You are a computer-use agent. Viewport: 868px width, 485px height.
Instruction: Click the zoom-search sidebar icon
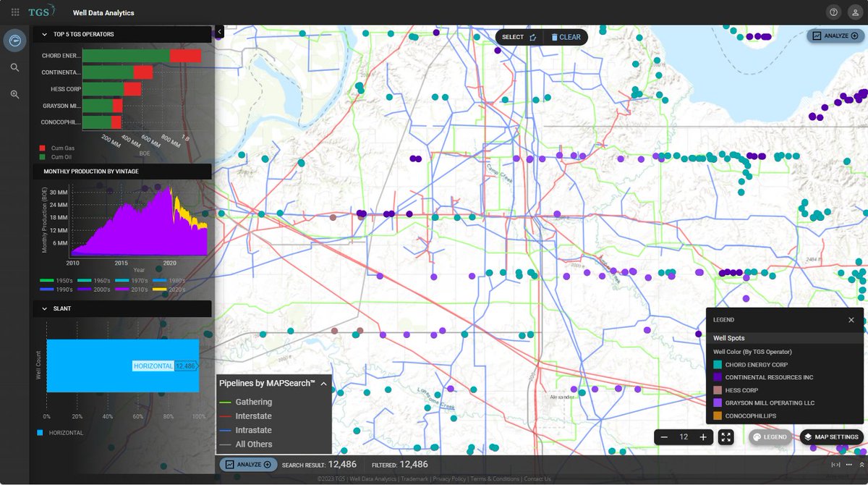click(14, 95)
